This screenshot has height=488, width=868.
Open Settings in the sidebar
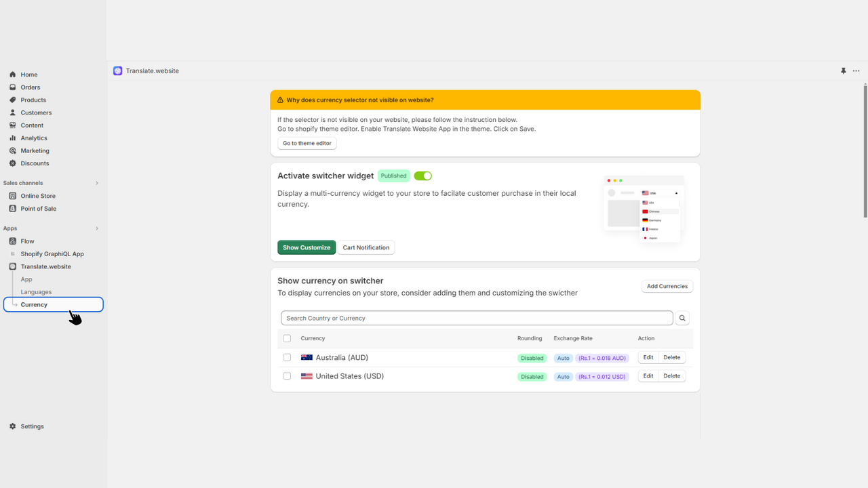(x=32, y=426)
